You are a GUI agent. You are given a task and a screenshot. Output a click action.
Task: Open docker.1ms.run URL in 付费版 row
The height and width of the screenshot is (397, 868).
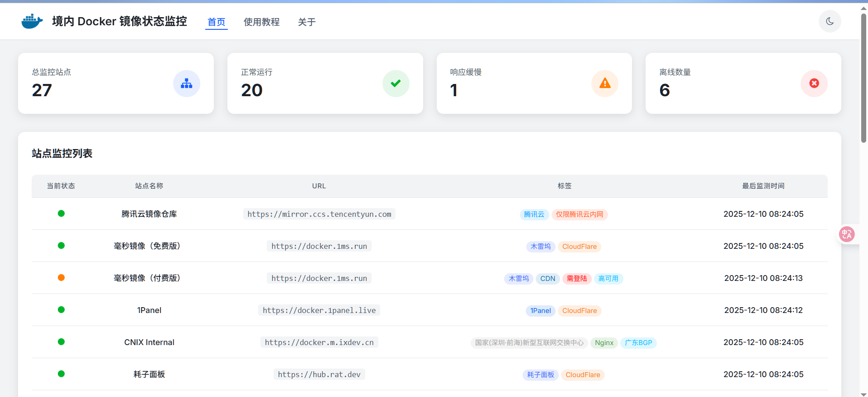(319, 278)
